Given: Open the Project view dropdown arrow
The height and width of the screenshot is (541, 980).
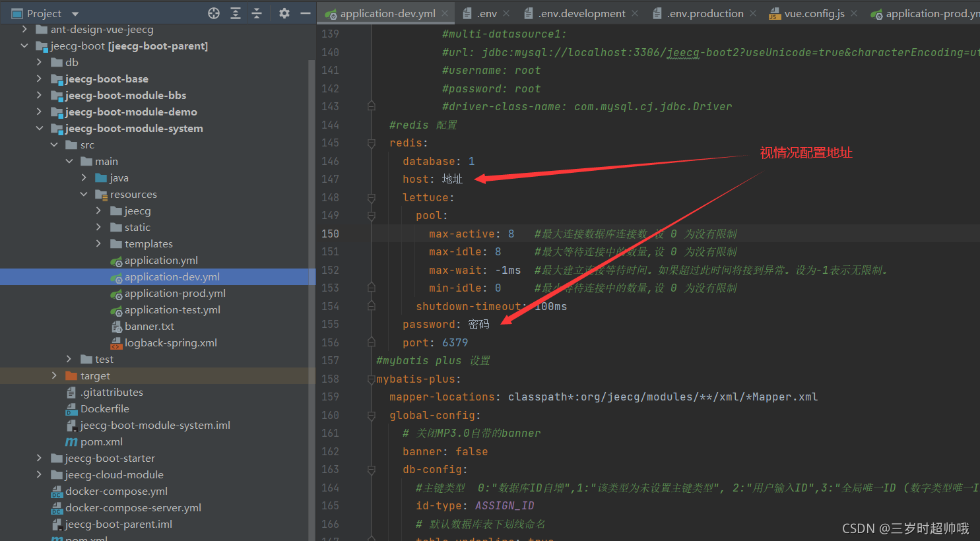Looking at the screenshot, I should 75,14.
